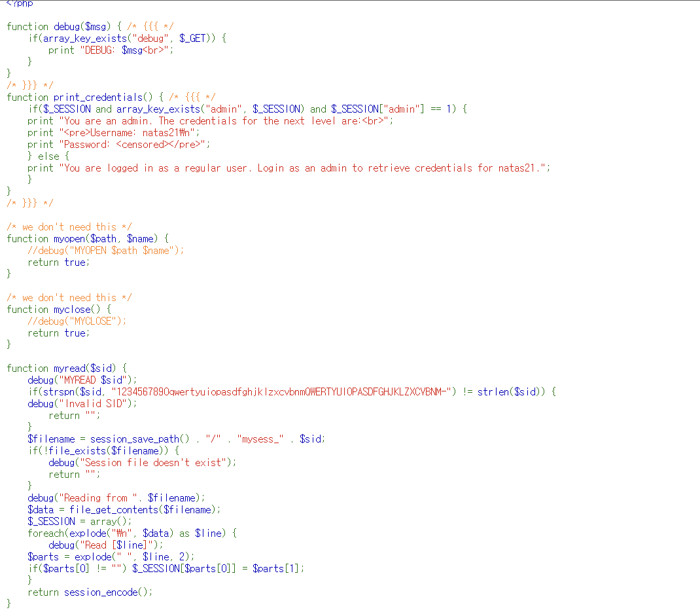Click debug "Session file doesn't exist" line

click(143, 462)
